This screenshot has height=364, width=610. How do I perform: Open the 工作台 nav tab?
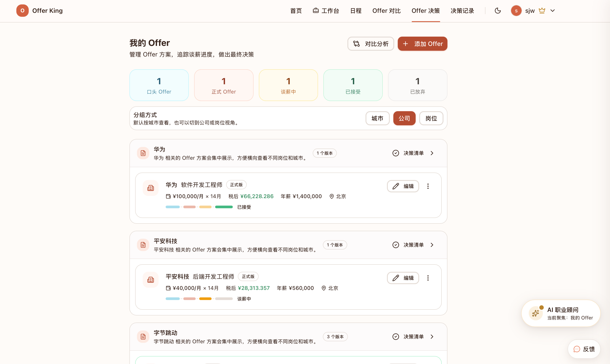click(326, 11)
